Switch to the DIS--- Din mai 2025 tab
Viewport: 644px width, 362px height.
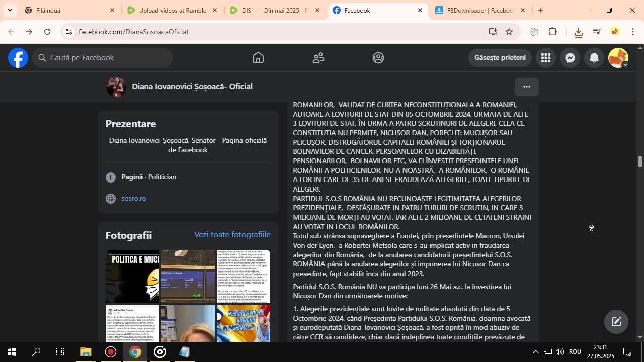(x=274, y=10)
